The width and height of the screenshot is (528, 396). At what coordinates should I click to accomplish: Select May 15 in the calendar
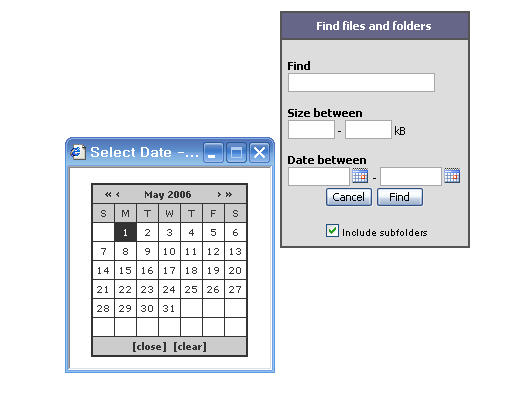coord(125,270)
